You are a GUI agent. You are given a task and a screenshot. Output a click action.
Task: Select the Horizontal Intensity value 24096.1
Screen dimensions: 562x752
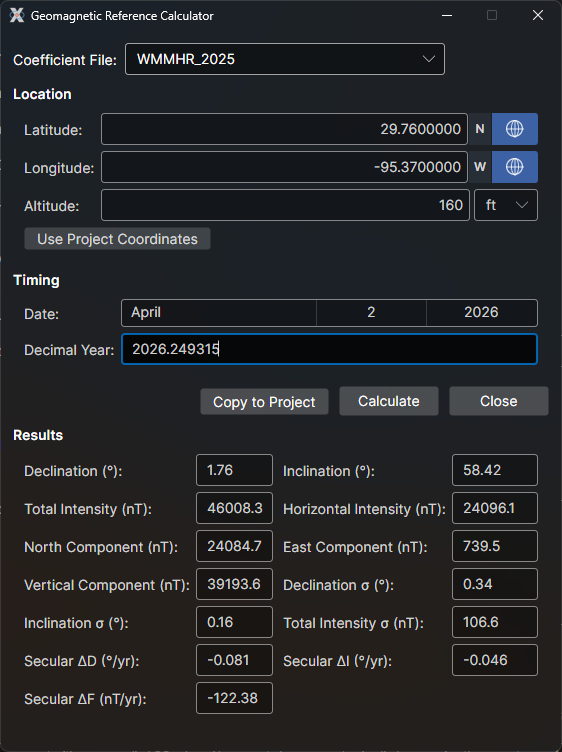tap(495, 508)
